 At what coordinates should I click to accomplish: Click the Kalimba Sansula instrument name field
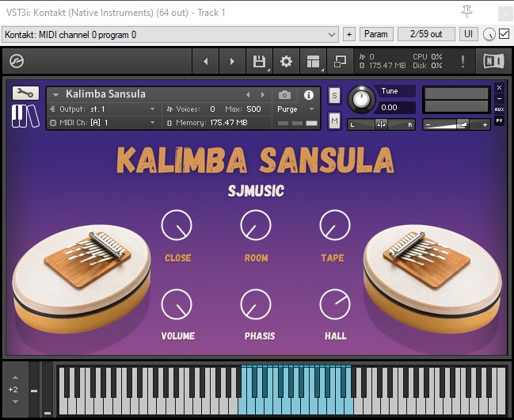tap(105, 94)
